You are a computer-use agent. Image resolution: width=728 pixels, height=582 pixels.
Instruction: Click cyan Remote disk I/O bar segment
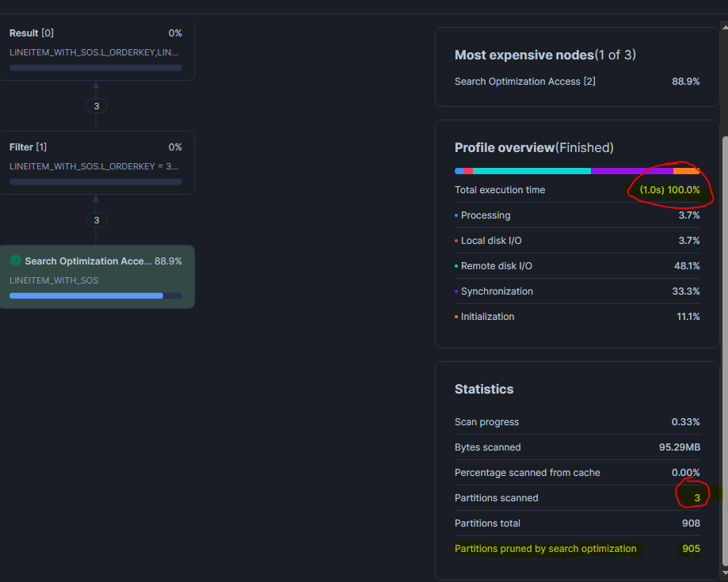531,171
